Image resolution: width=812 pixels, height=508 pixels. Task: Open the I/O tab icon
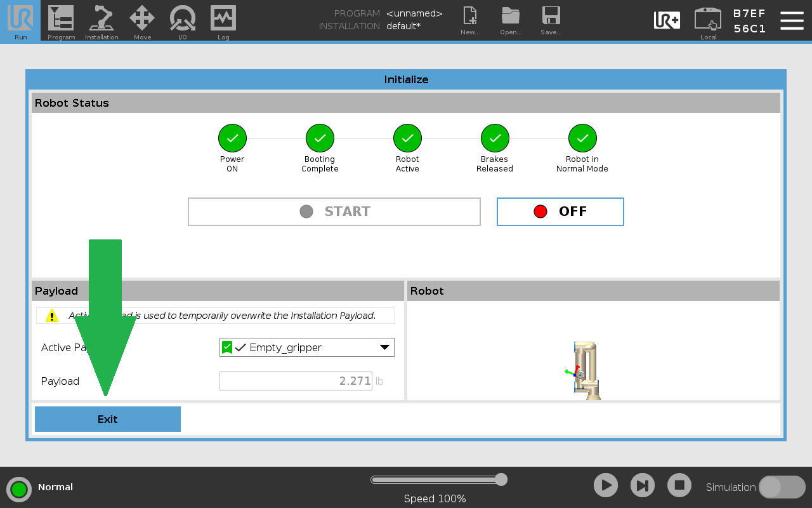[x=183, y=18]
